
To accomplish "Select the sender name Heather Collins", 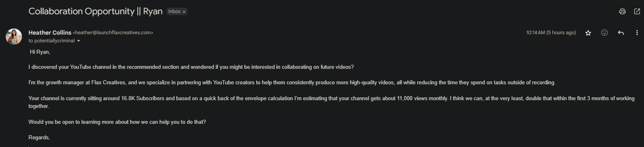I will pyautogui.click(x=50, y=33).
